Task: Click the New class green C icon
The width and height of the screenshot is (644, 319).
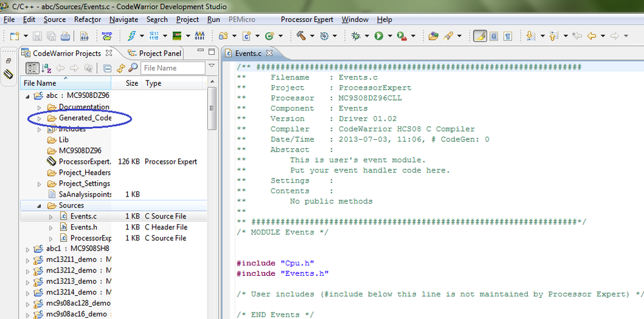Action: (270, 36)
